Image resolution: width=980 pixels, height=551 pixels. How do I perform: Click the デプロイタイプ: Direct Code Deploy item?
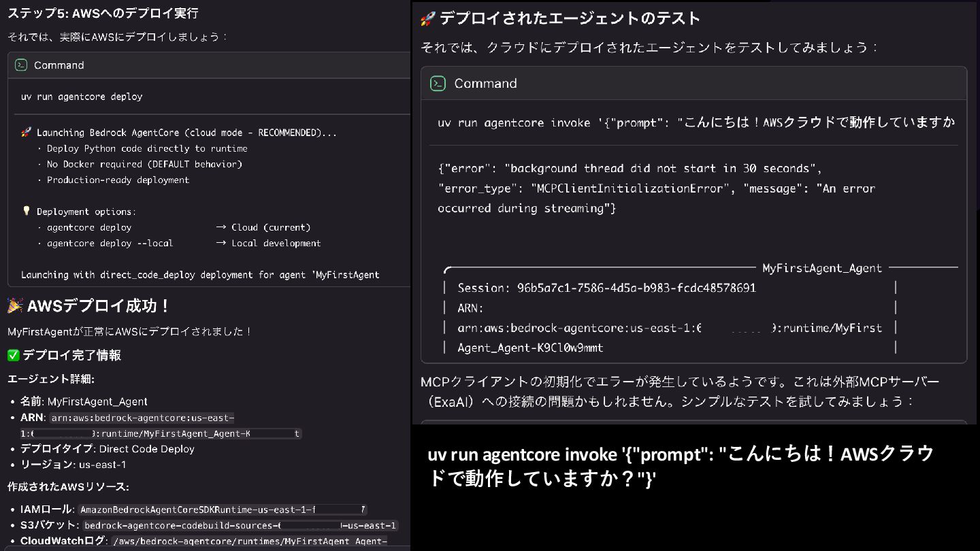[108, 449]
